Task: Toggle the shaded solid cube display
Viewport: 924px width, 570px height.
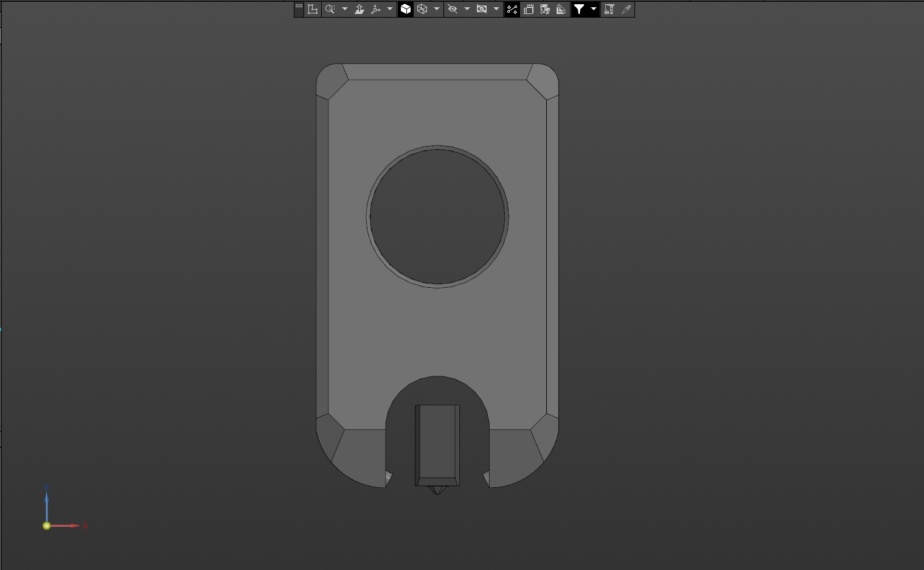Action: click(x=406, y=9)
